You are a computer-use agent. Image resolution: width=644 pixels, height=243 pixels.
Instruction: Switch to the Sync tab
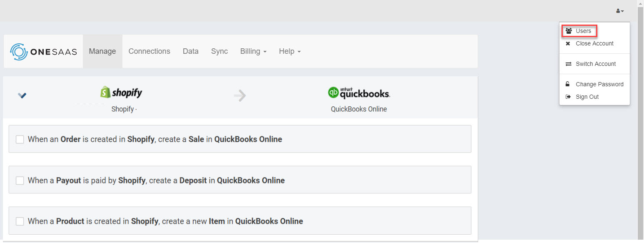220,51
